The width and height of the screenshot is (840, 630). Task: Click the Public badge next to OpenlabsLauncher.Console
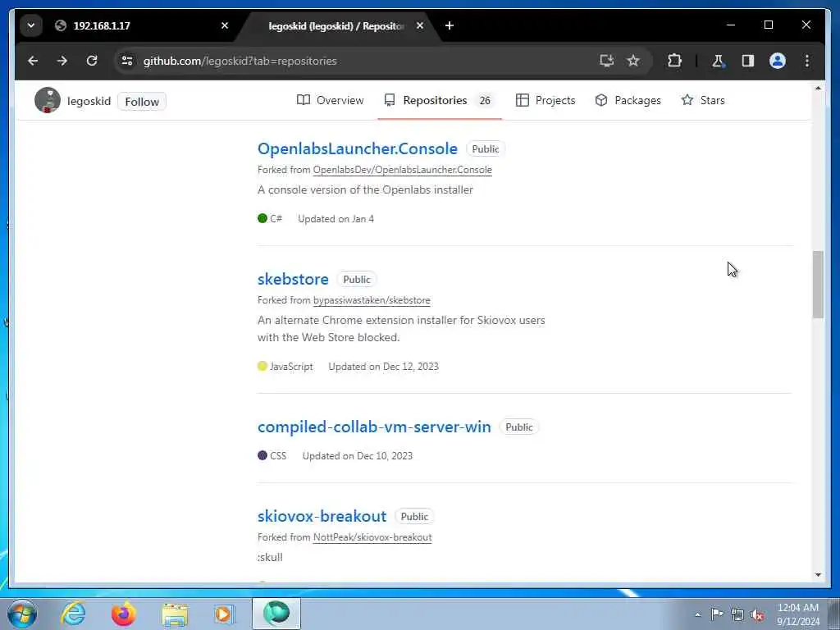[x=486, y=149]
